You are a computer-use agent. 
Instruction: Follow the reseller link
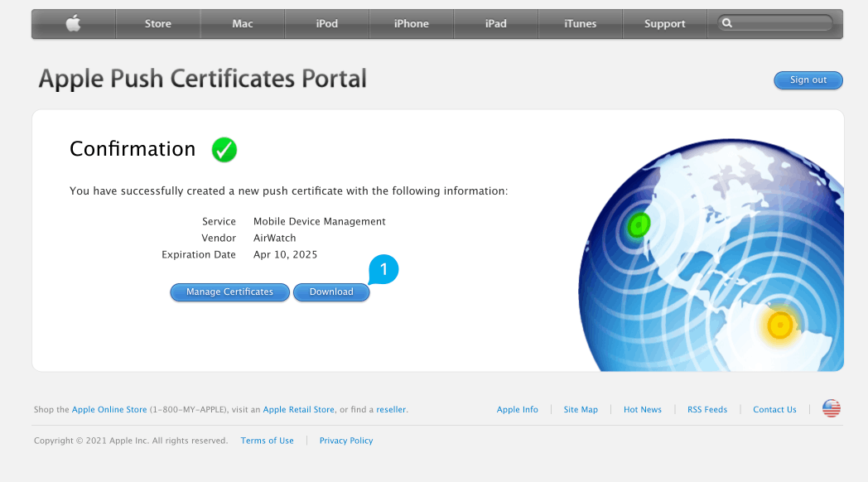(x=391, y=409)
